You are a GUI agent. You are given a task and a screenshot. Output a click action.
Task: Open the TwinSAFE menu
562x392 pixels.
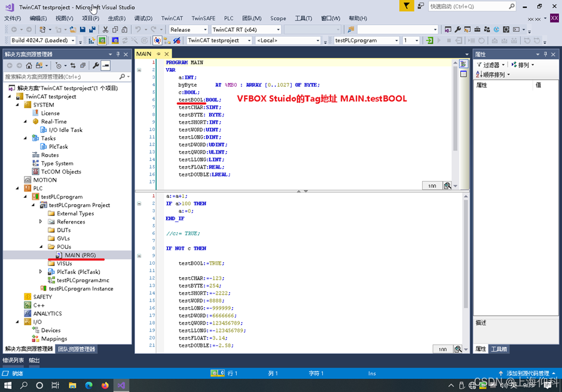click(x=204, y=19)
